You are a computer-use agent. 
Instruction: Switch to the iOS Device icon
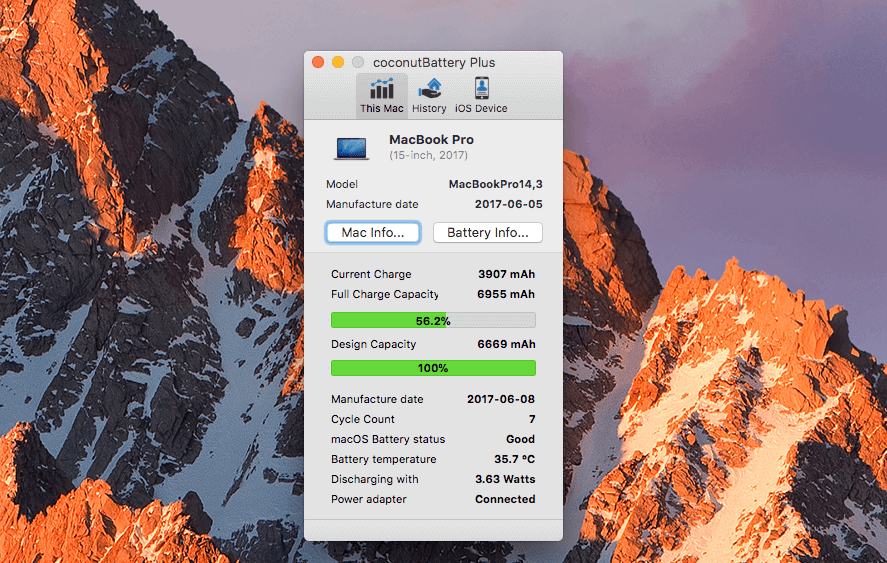click(x=481, y=88)
